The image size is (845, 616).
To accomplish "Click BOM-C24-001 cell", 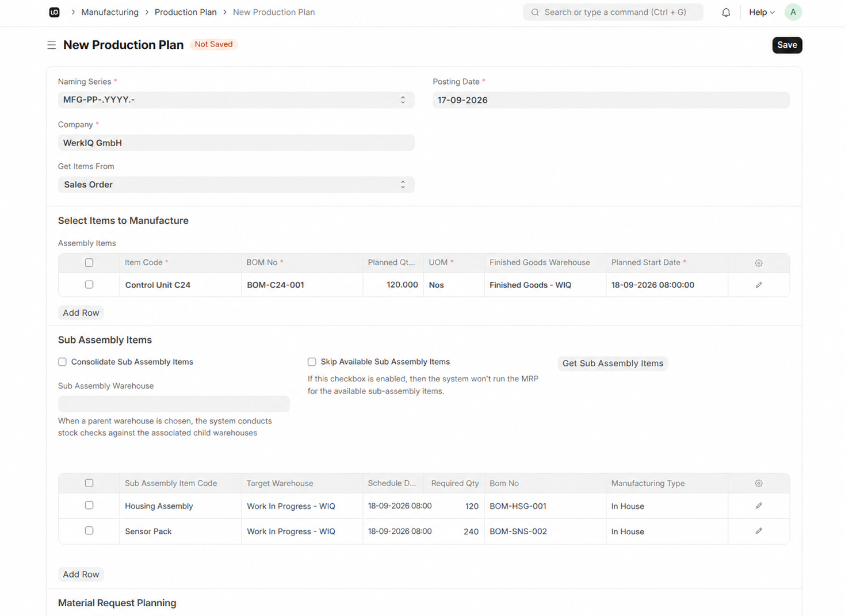I will (x=302, y=285).
